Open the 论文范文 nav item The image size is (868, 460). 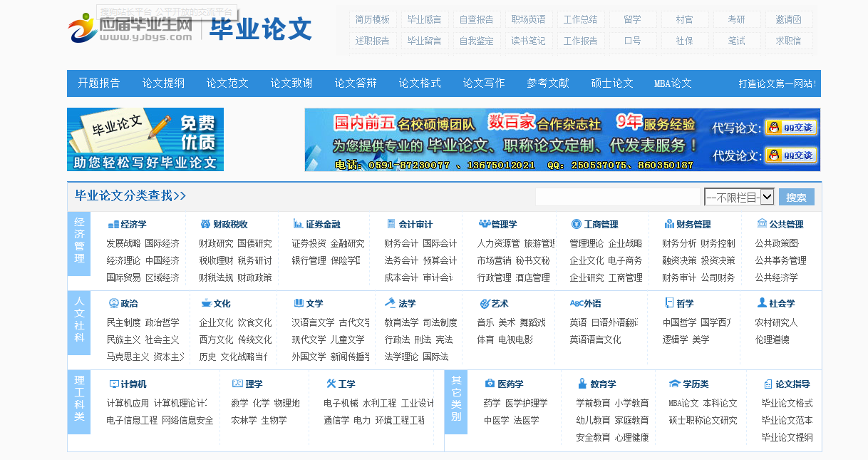tap(227, 83)
